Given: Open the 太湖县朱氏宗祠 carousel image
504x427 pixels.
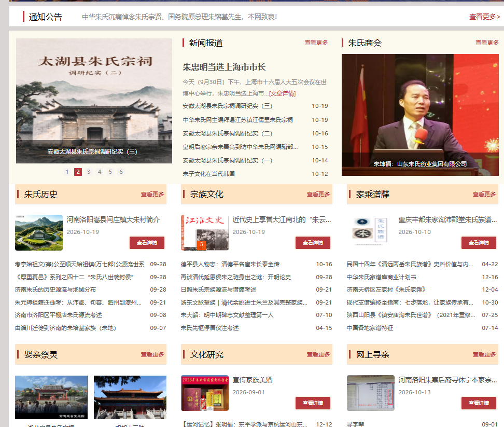Looking at the screenshot, I should point(94,101).
